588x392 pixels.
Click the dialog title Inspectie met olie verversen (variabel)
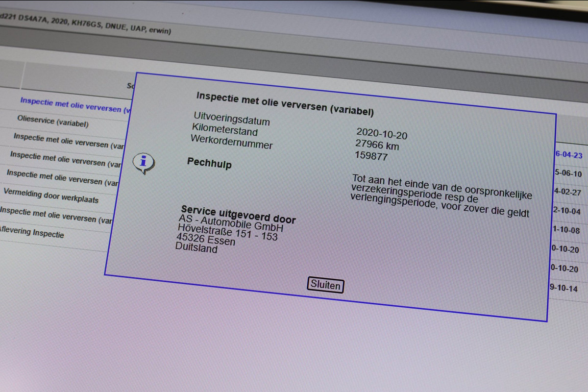(x=285, y=104)
